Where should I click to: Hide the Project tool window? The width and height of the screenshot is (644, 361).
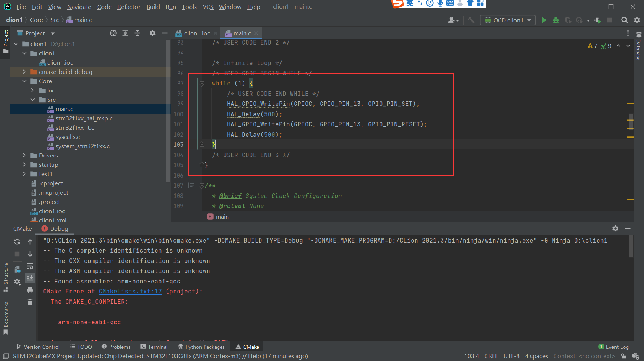click(165, 33)
